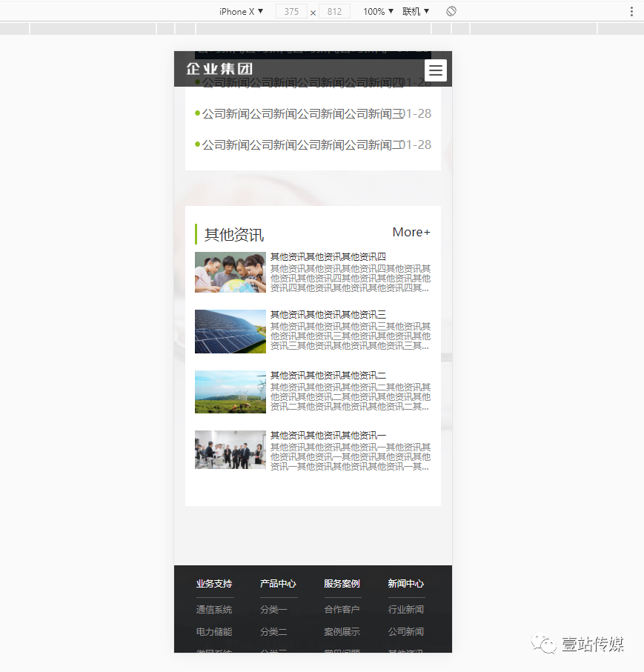Click 分类二 under the 产品中心 column

click(273, 632)
